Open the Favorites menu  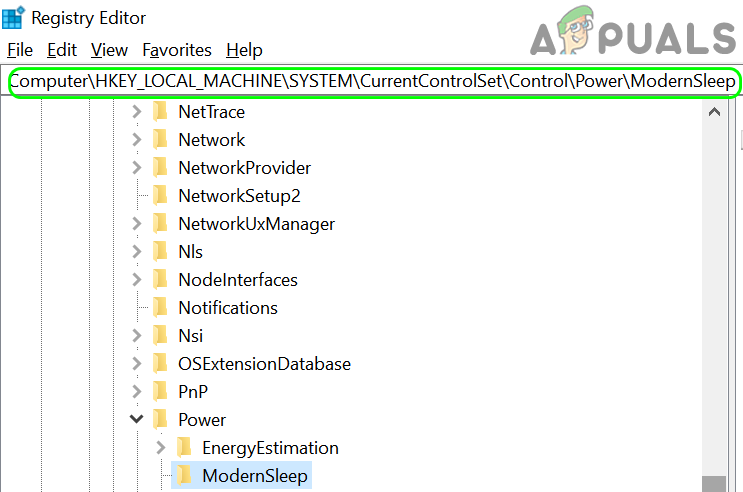(177, 50)
